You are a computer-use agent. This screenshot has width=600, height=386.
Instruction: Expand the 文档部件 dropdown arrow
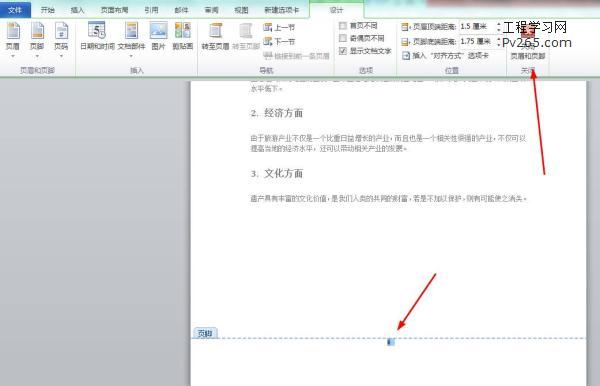[x=131, y=56]
